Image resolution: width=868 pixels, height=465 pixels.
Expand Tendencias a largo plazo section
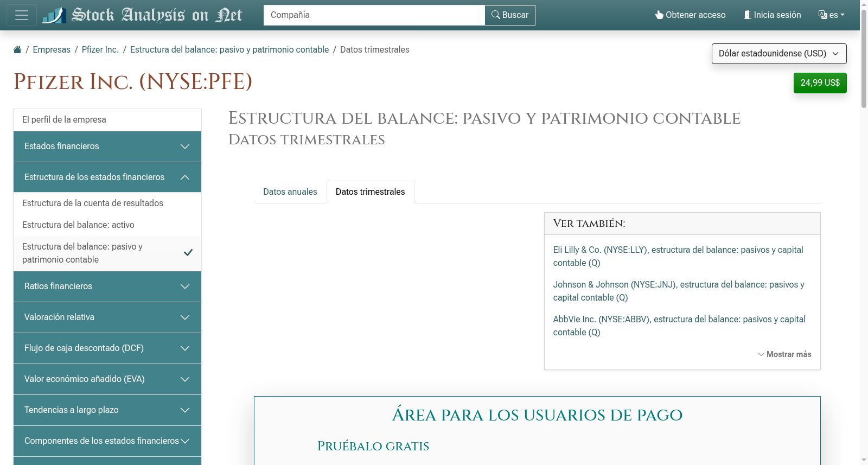pos(107,410)
